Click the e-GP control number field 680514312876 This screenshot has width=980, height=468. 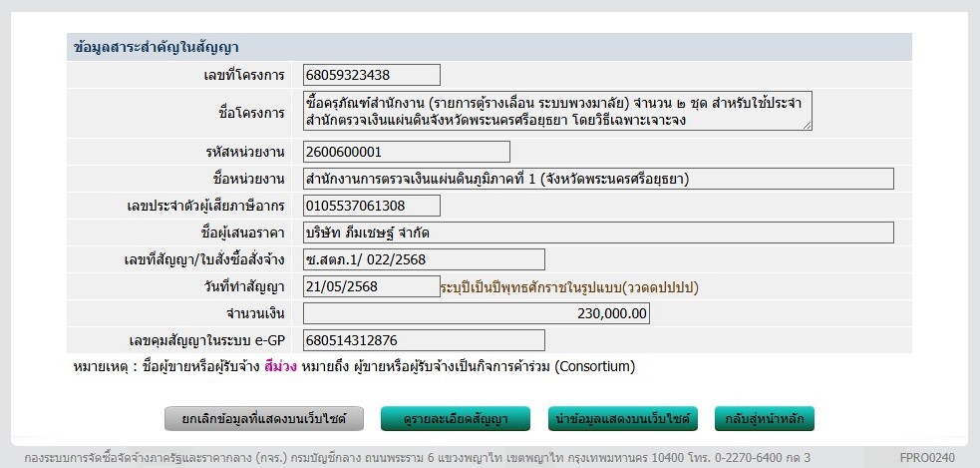click(x=424, y=340)
